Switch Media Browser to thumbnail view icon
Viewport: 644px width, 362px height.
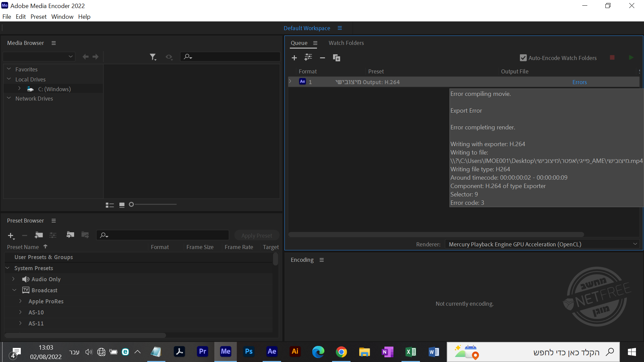click(122, 205)
